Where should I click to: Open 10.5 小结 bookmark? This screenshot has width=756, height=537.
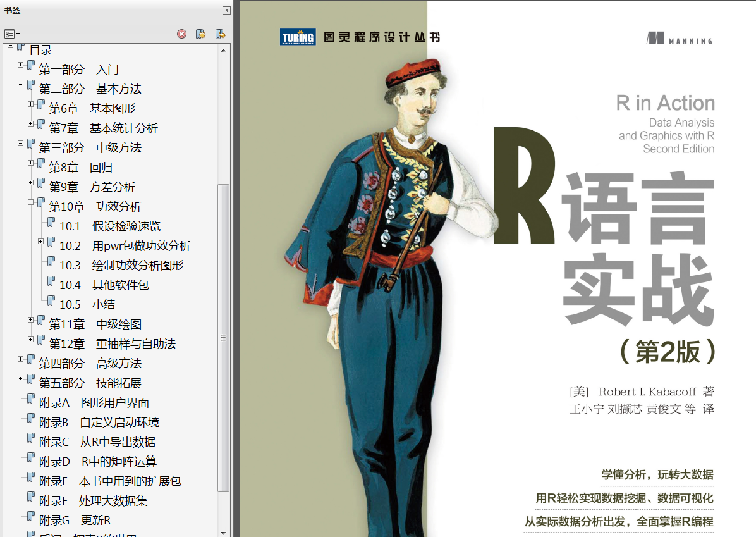tap(87, 304)
